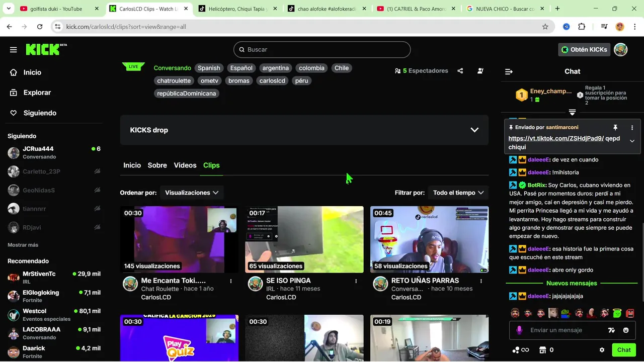Focus the Buscar search field

click(322, 49)
